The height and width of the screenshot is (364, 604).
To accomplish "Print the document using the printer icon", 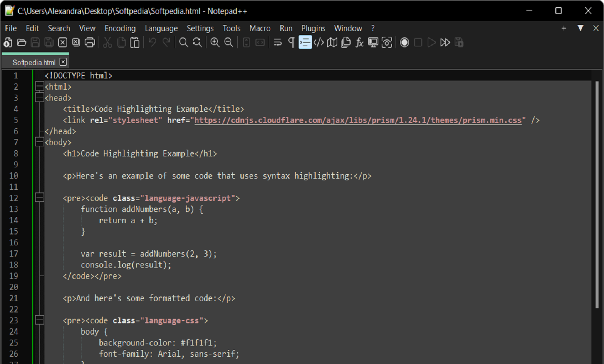I will pos(90,42).
